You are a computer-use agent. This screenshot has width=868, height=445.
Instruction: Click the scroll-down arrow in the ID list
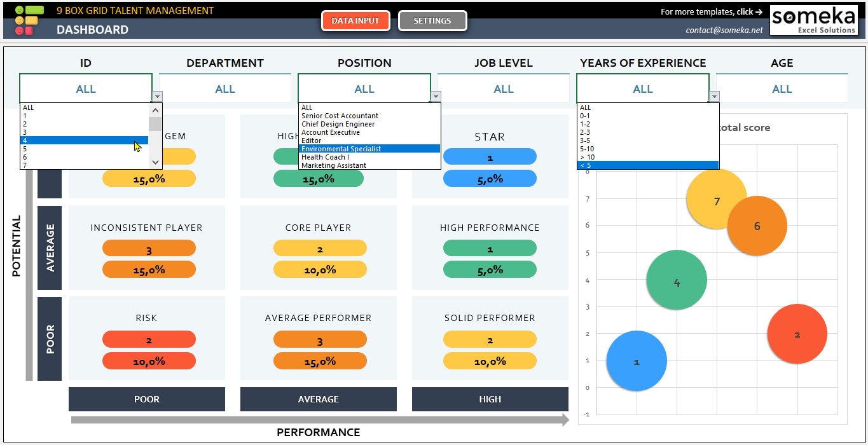pos(155,162)
